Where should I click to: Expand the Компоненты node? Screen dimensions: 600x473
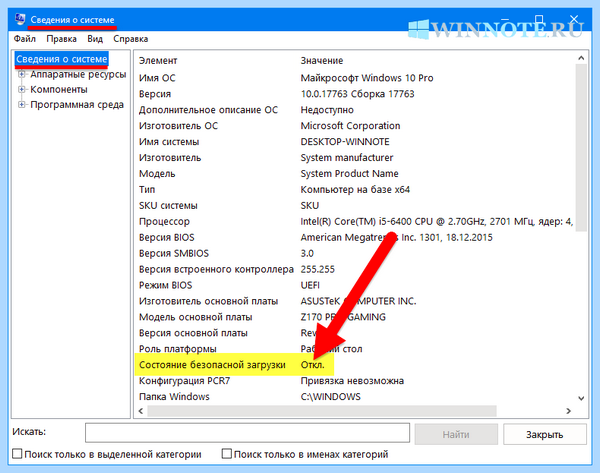point(22,90)
